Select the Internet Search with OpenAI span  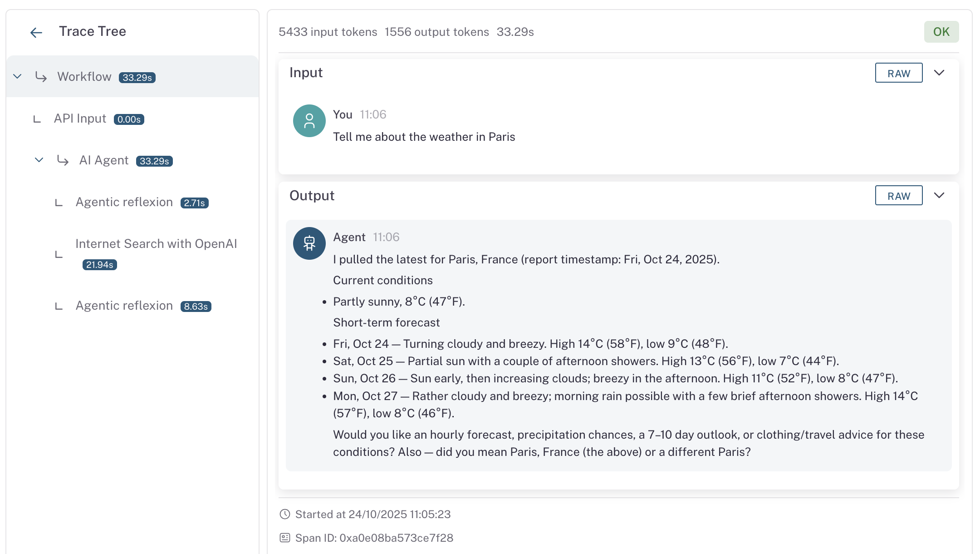coord(156,243)
